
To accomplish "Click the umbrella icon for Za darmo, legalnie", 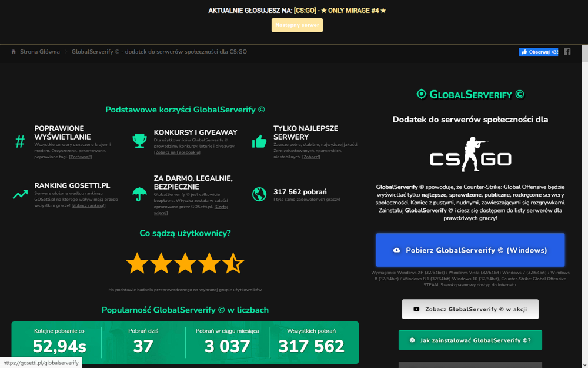I will pos(139,194).
